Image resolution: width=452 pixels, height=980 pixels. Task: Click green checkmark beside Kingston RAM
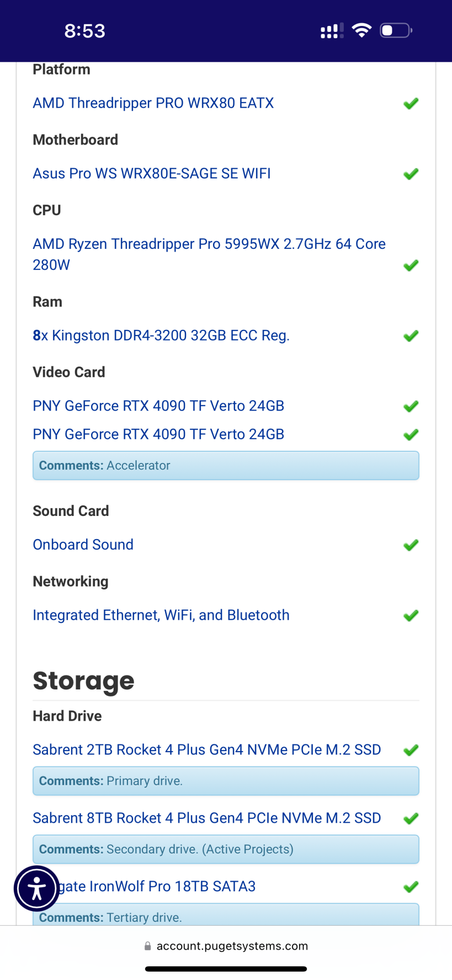point(410,336)
